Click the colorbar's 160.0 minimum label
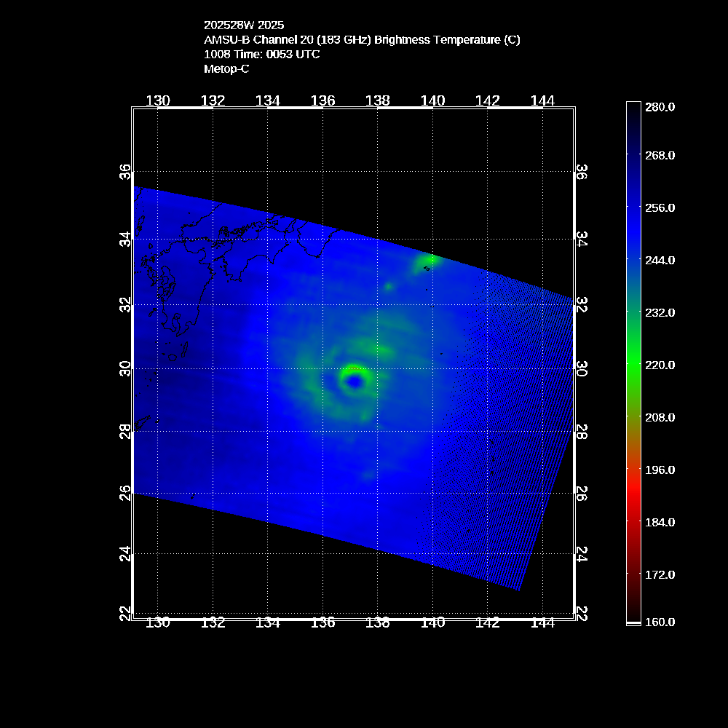The image size is (728, 728). tap(660, 622)
